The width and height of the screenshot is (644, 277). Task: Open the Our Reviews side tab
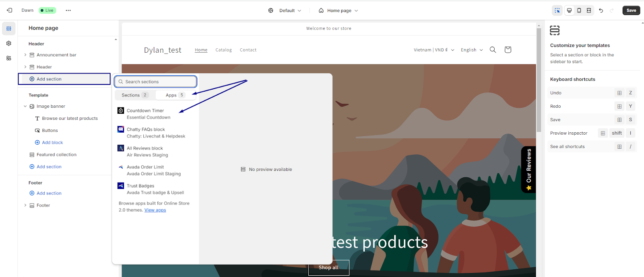tap(528, 170)
